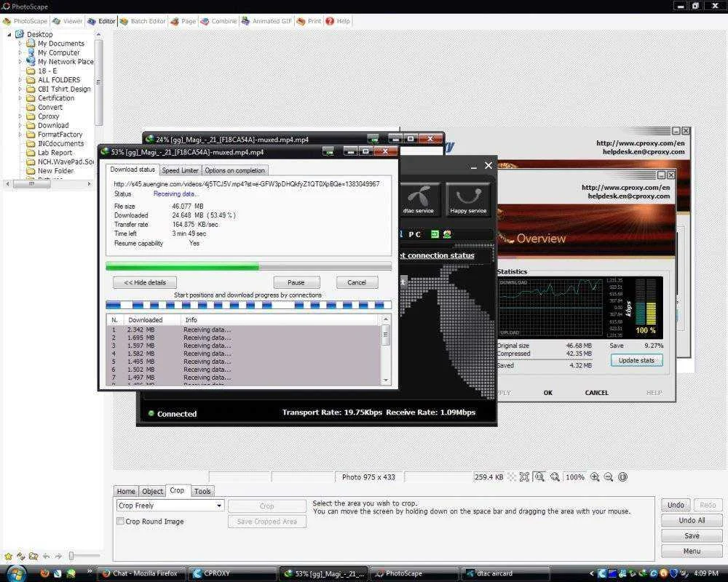Open the Print tab

click(309, 21)
